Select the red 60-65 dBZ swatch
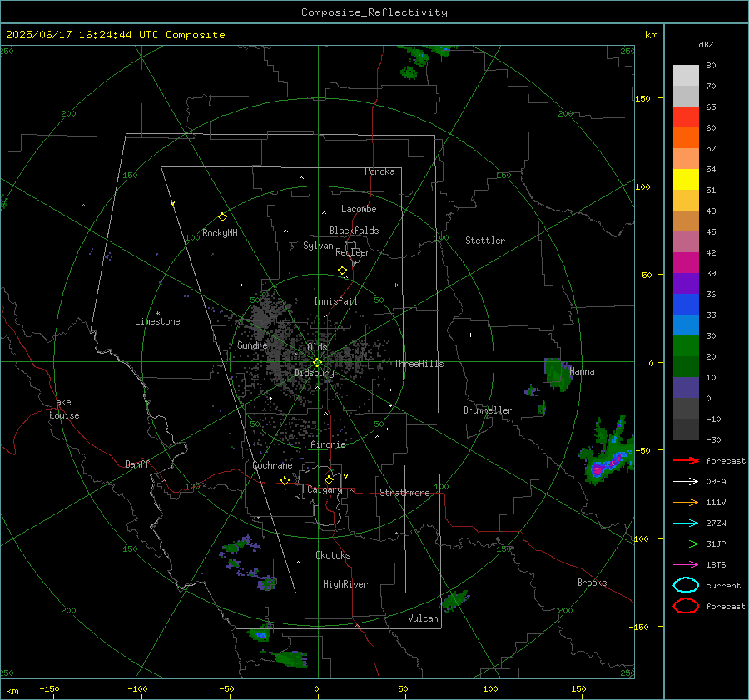The height and width of the screenshot is (700, 749). coord(686,117)
